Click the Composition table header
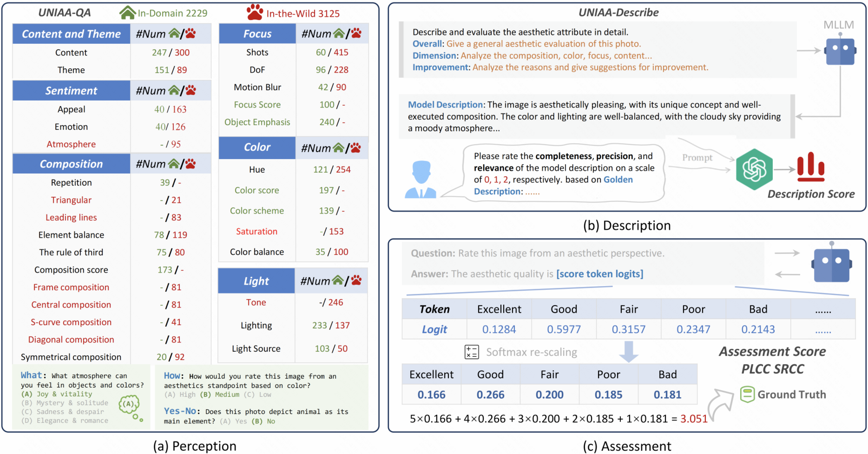This screenshot has height=454, width=868. [x=71, y=164]
